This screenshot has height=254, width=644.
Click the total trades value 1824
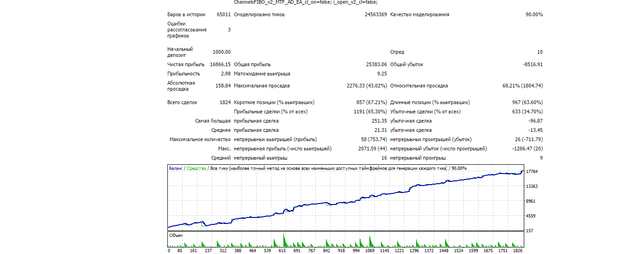[x=225, y=102]
